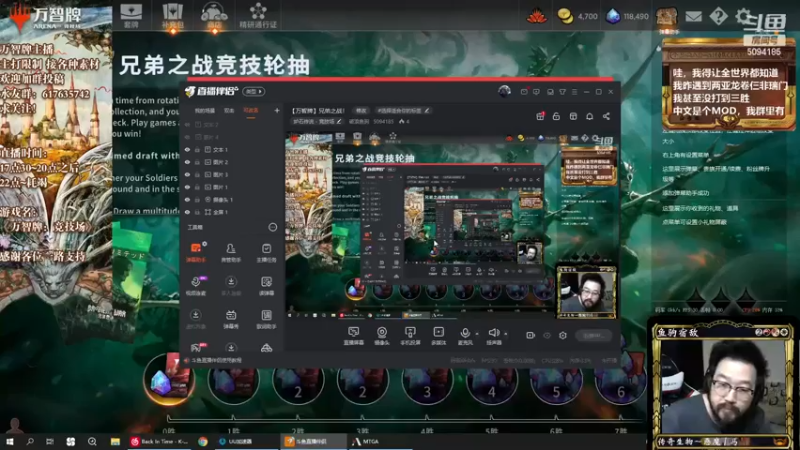This screenshot has width=800, height=450.
Task: Add 手机投屏 phone cast source
Action: [410, 336]
